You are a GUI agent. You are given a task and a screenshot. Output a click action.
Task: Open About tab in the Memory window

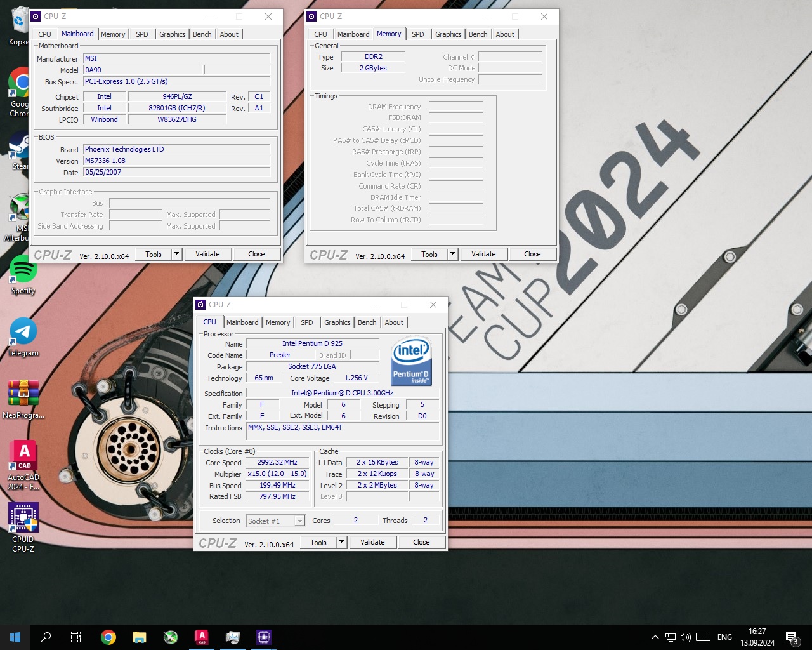pyautogui.click(x=505, y=34)
